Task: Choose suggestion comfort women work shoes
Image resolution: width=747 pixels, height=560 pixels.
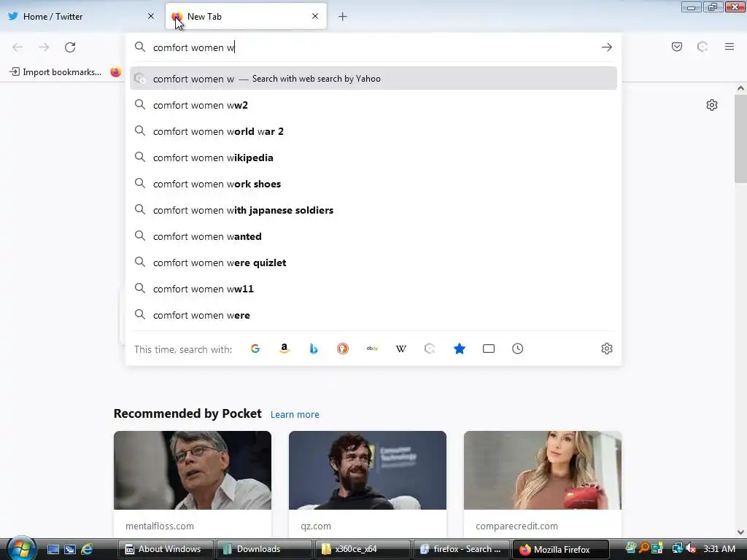Action: 373,184
